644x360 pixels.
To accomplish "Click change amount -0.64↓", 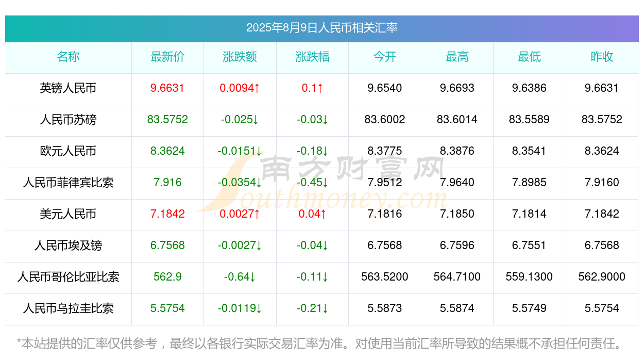I will coord(240,277).
